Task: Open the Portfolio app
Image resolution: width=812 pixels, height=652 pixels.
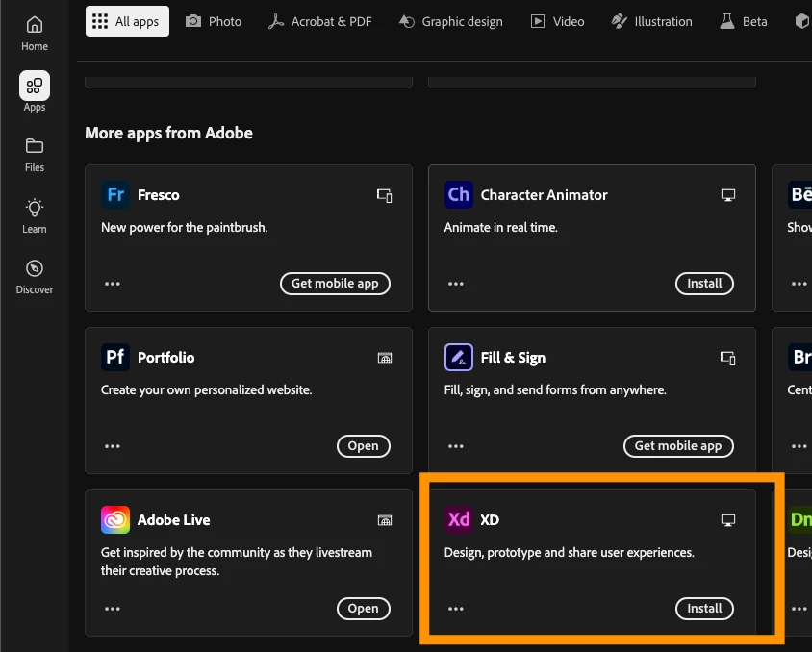Action: pos(363,446)
